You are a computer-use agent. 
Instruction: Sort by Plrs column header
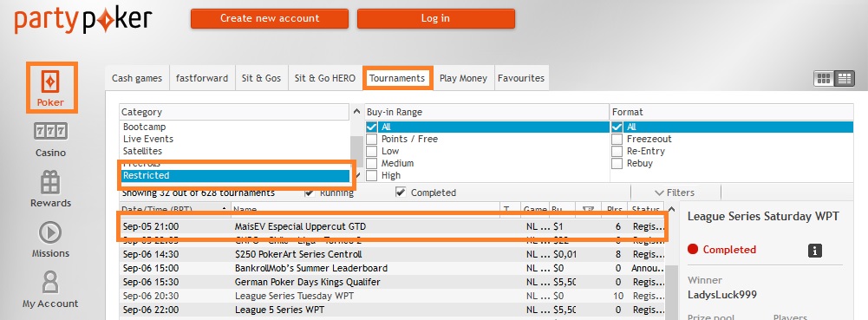click(x=615, y=209)
